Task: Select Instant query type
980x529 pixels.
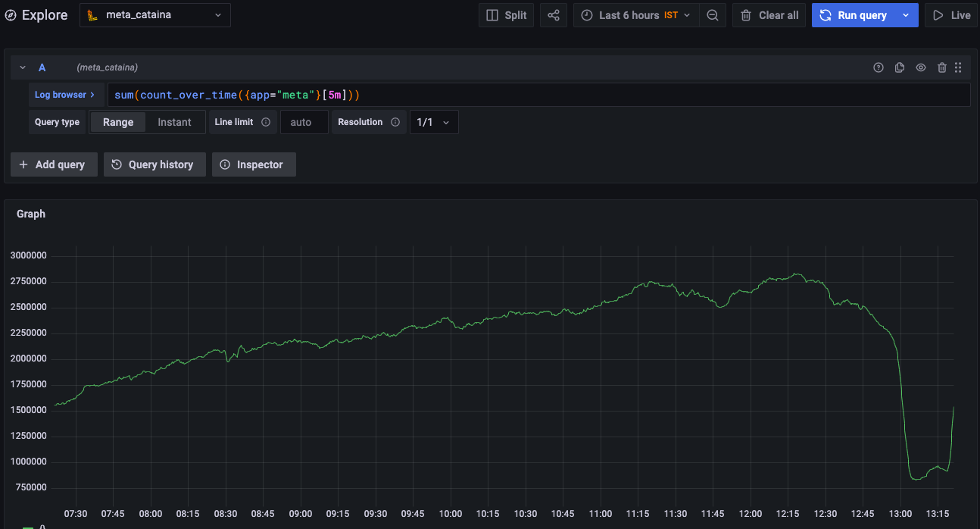Action: click(174, 122)
